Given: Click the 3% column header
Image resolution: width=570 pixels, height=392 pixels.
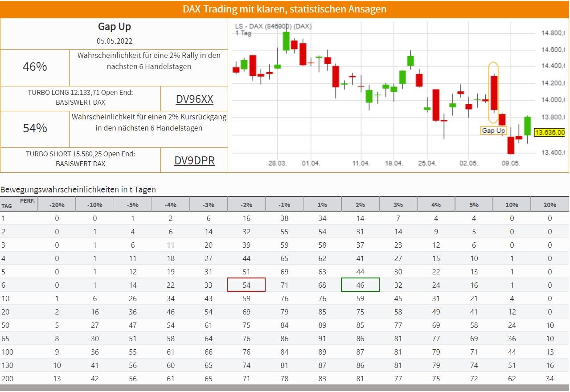Looking at the screenshot, I should coord(398,205).
